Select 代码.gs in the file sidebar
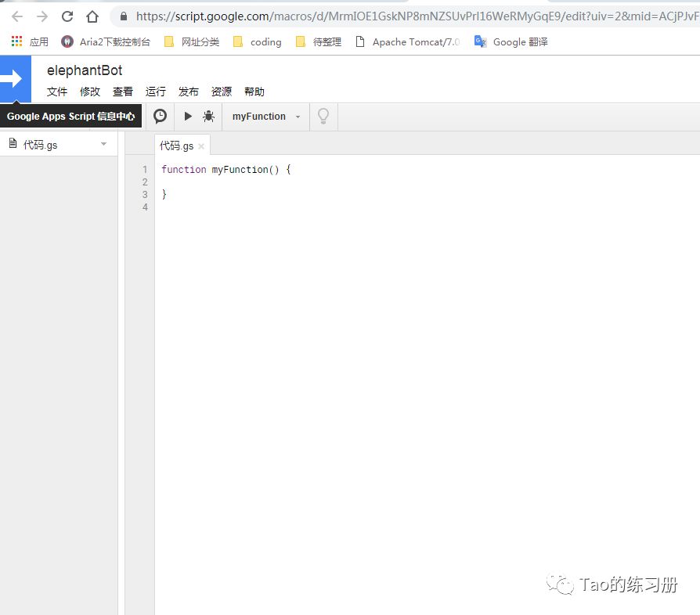700x615 pixels. pyautogui.click(x=40, y=145)
